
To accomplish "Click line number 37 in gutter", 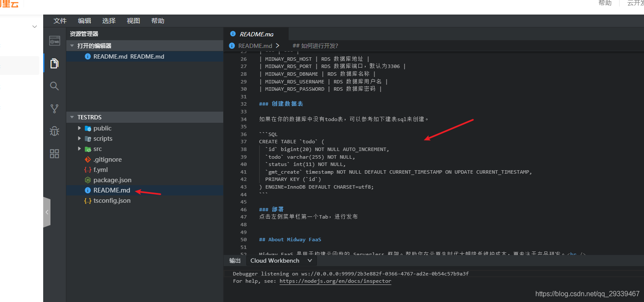I will tap(243, 142).
